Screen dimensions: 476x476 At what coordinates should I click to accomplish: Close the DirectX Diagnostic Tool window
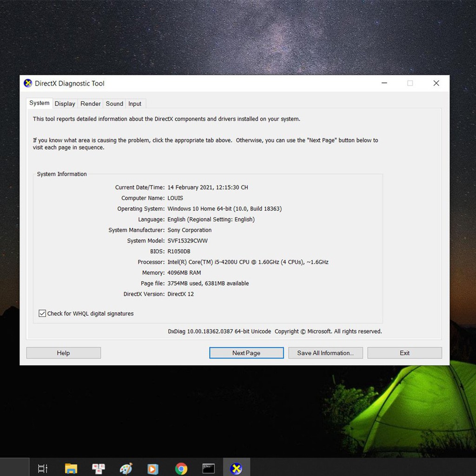click(436, 83)
